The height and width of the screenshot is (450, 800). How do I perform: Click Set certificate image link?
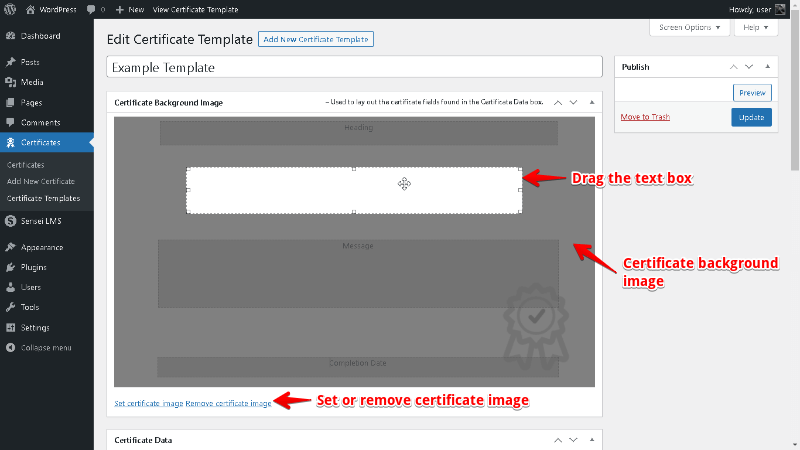148,403
